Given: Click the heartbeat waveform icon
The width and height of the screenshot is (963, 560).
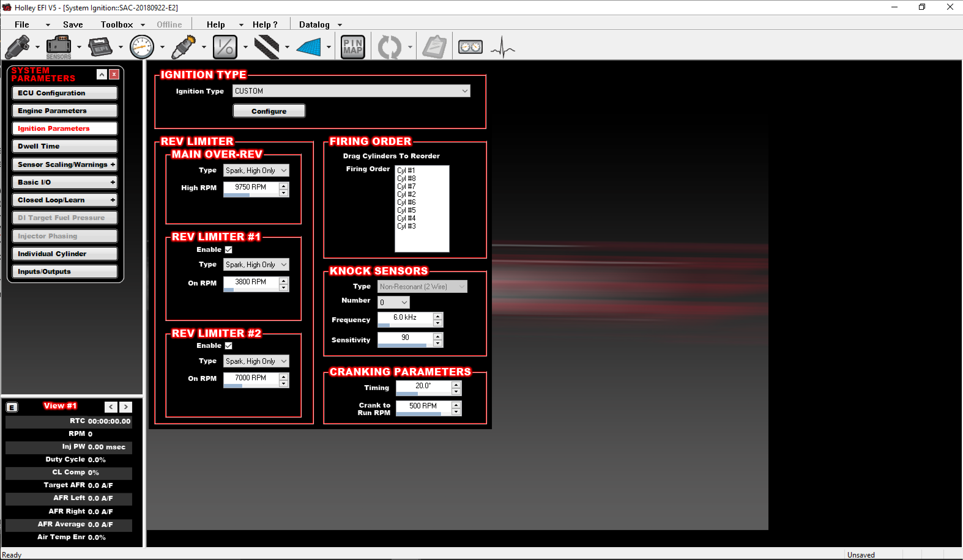Looking at the screenshot, I should point(503,47).
